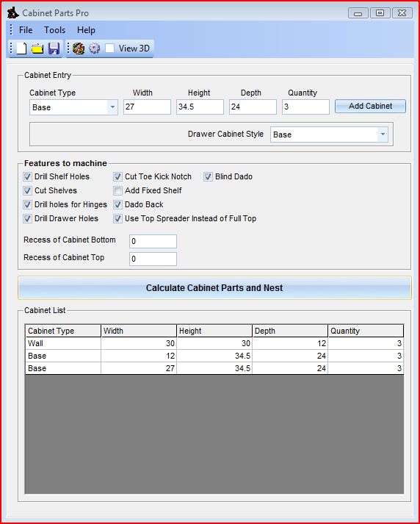This screenshot has width=420, height=524.
Task: Click the Height column header in list
Action: click(214, 331)
